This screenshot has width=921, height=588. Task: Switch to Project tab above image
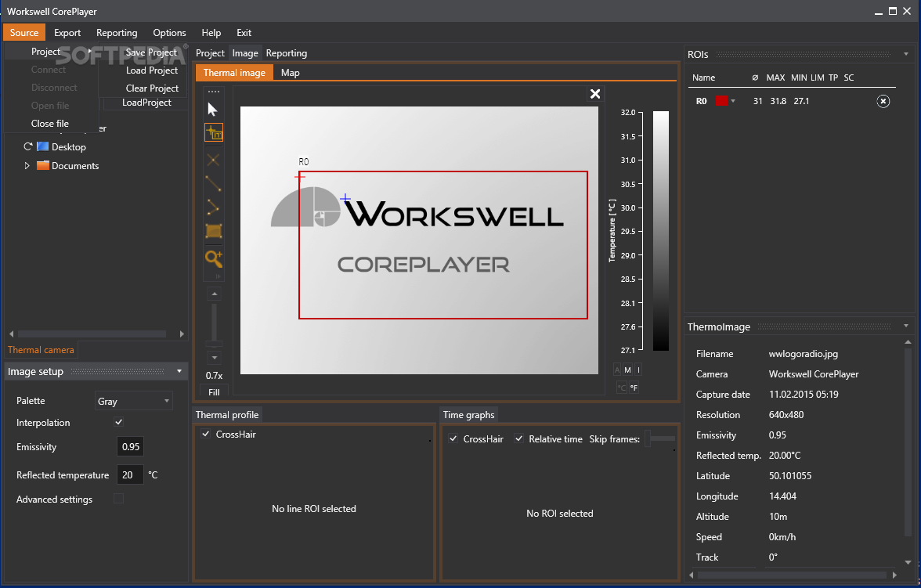(210, 53)
